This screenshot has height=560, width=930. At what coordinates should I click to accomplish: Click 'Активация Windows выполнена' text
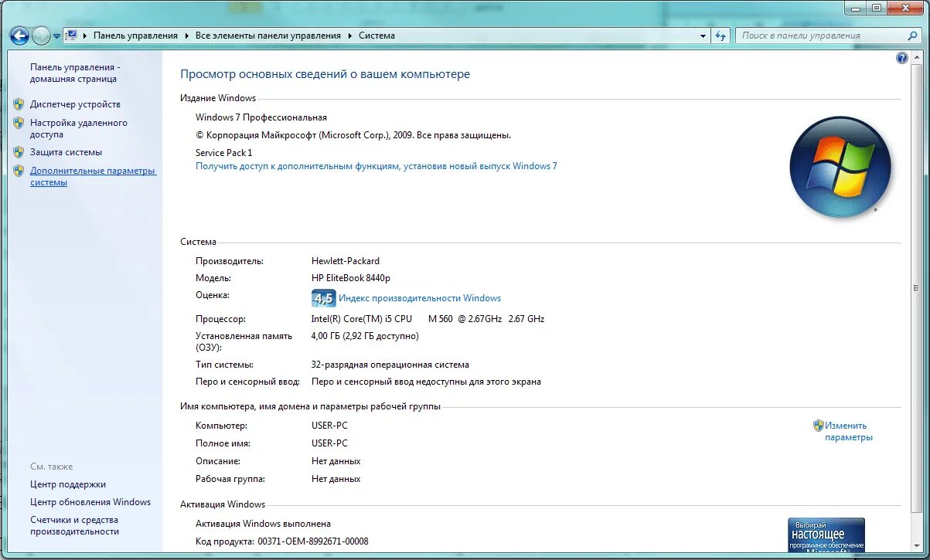(263, 524)
